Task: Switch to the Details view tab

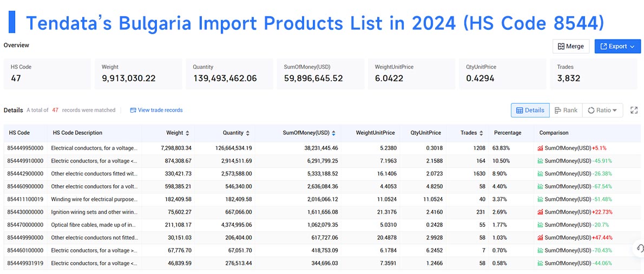Action: pos(530,110)
